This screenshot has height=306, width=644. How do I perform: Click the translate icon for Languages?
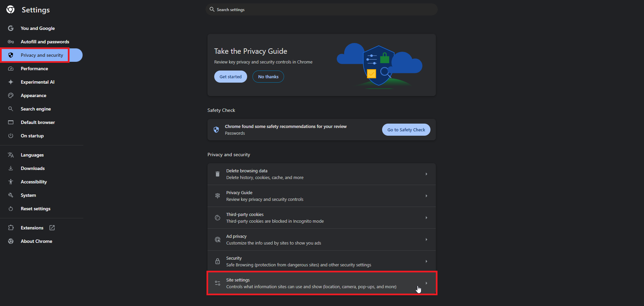pos(11,155)
